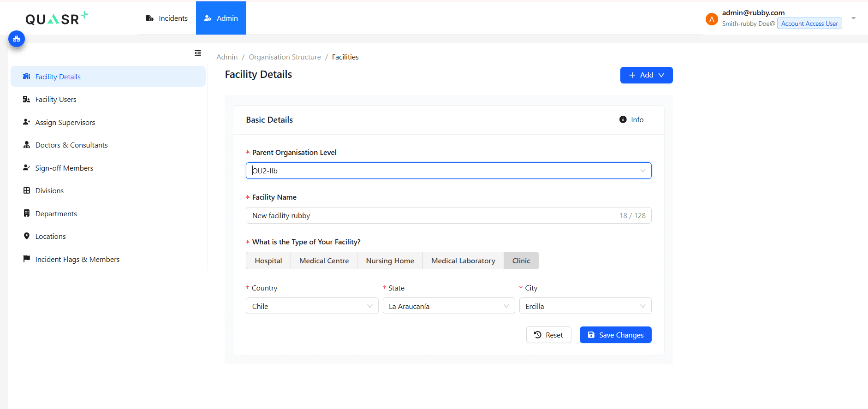
Task: Open the Country dropdown showing Chile
Action: click(x=312, y=306)
